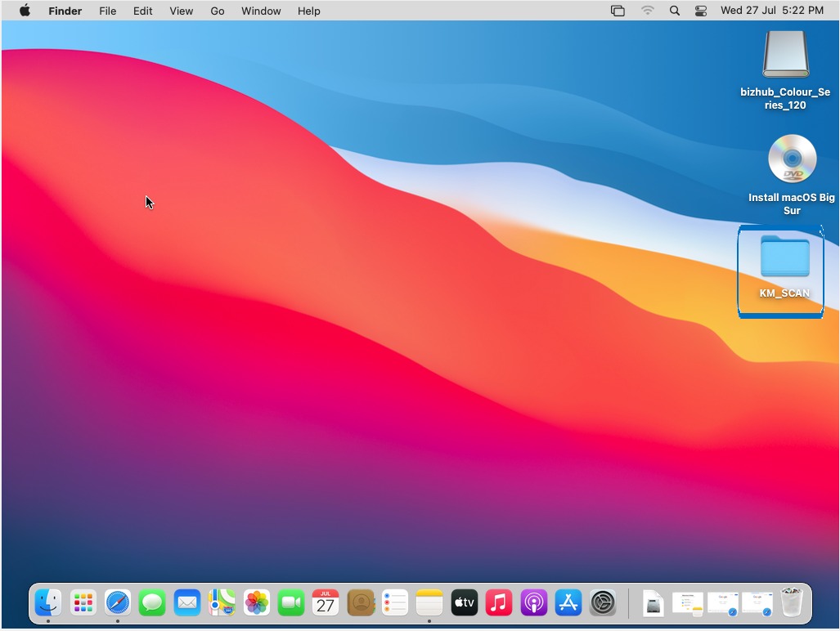840x631 pixels.
Task: Open the Music app in Dock
Action: [498, 603]
